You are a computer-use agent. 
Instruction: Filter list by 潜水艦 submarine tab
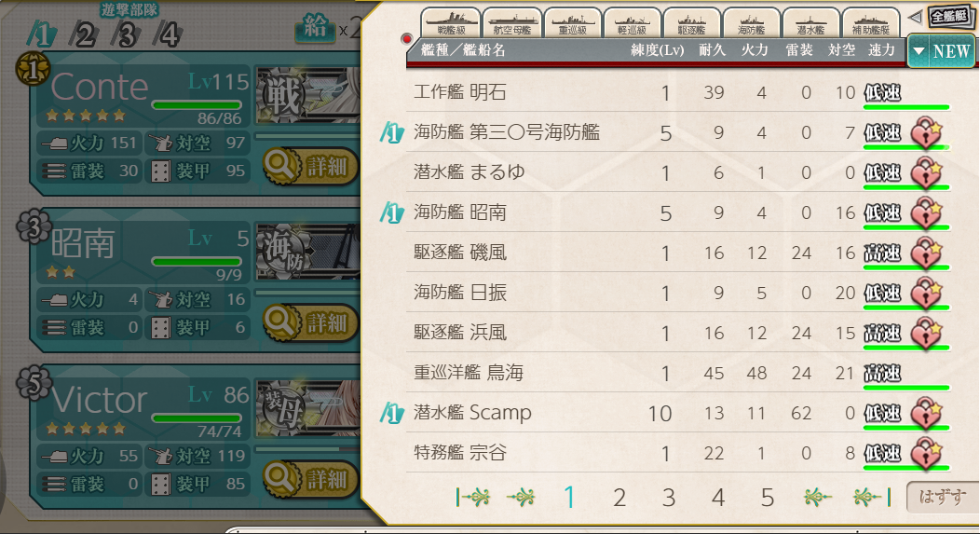(x=810, y=23)
